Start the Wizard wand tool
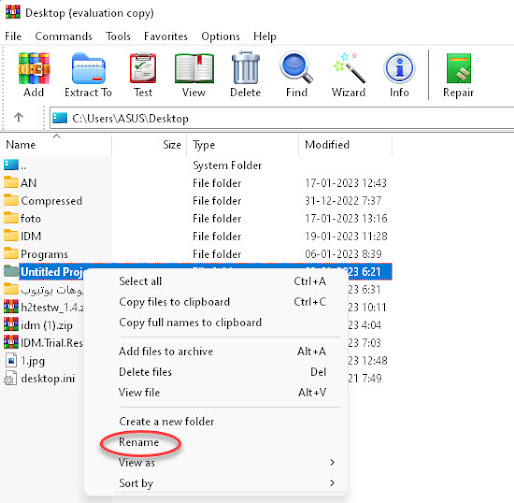Image resolution: width=514 pixels, height=503 pixels. pyautogui.click(x=349, y=68)
